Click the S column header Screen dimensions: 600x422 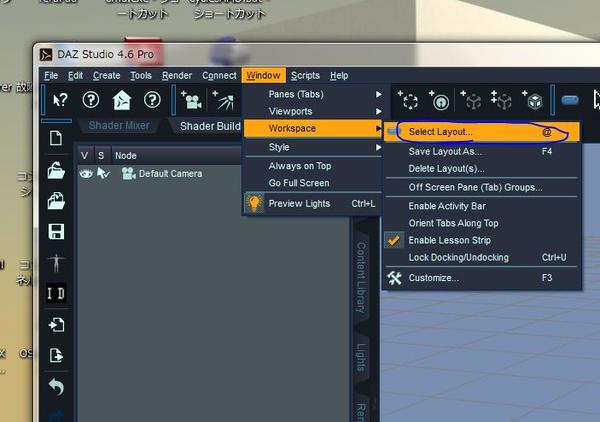[x=101, y=156]
